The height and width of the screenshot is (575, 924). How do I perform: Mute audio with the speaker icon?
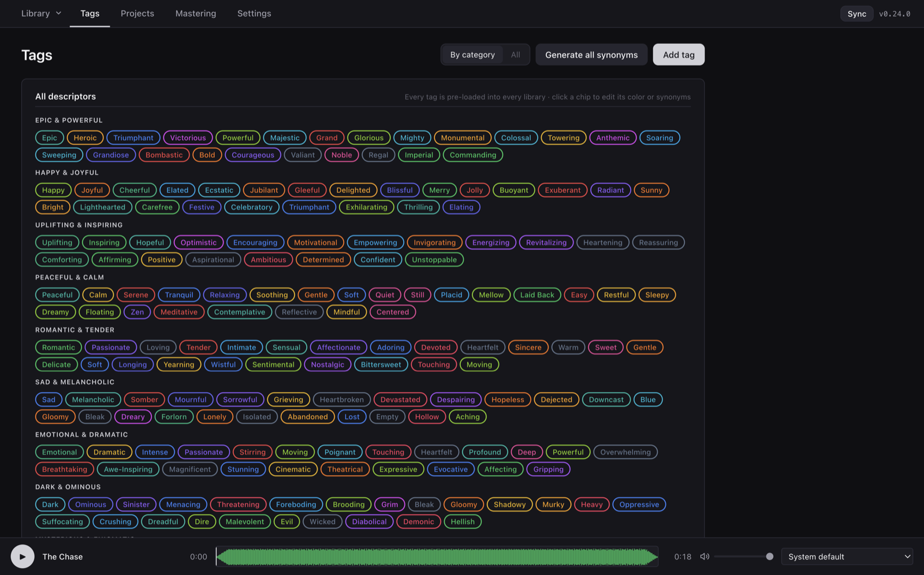705,557
